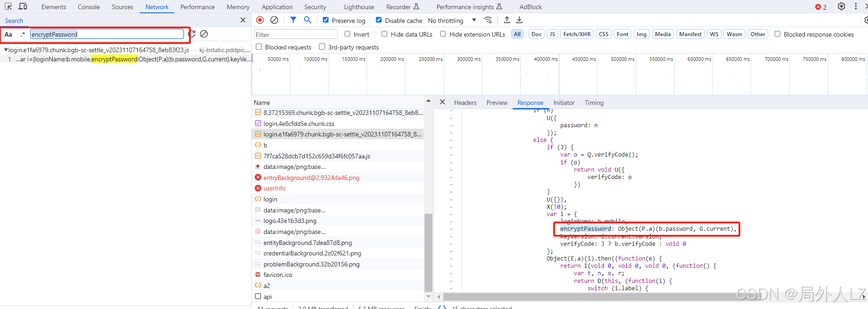Open the Elements tab
The image size is (868, 309).
click(x=54, y=7)
